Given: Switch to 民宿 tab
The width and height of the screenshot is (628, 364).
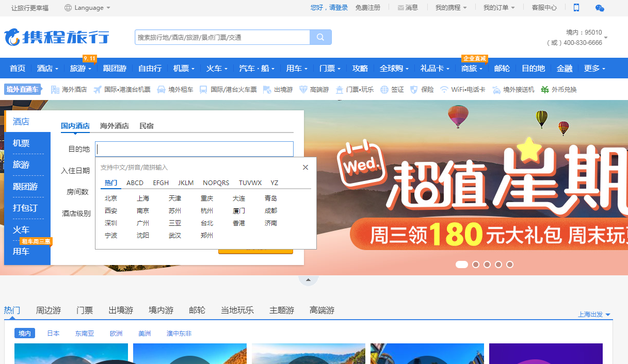Looking at the screenshot, I should click(x=147, y=126).
